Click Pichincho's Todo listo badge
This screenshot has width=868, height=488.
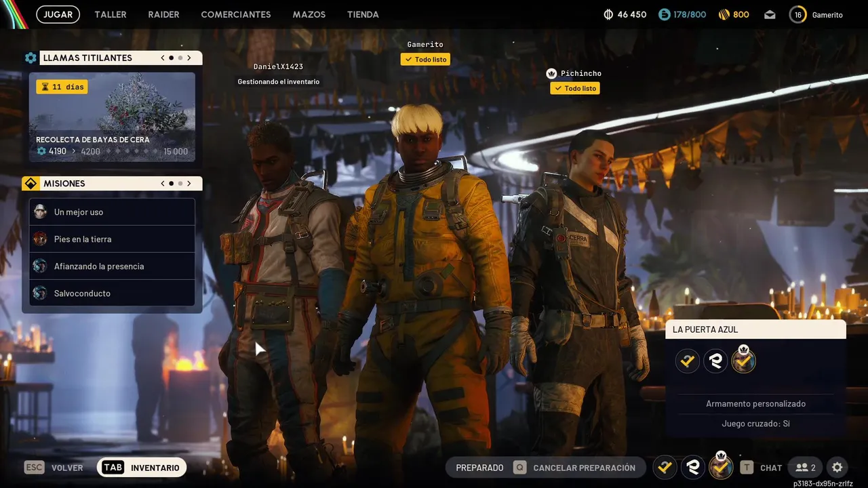point(575,88)
